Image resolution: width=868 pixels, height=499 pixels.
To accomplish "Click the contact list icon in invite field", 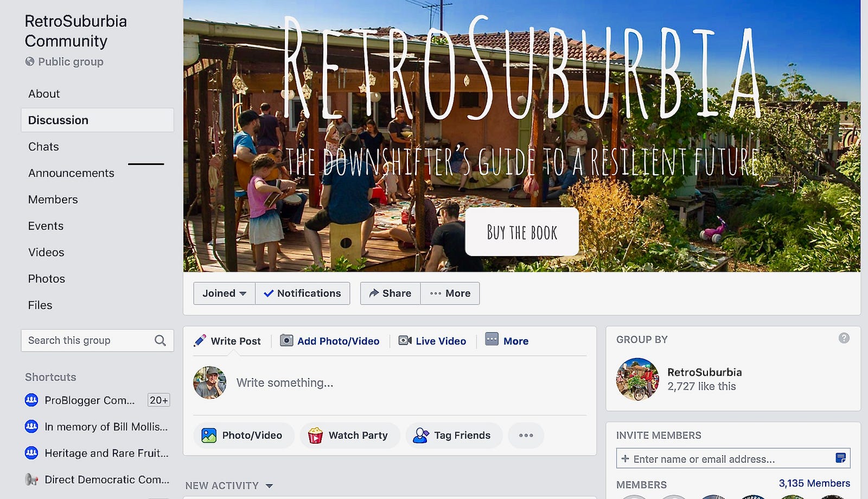I will coord(840,458).
